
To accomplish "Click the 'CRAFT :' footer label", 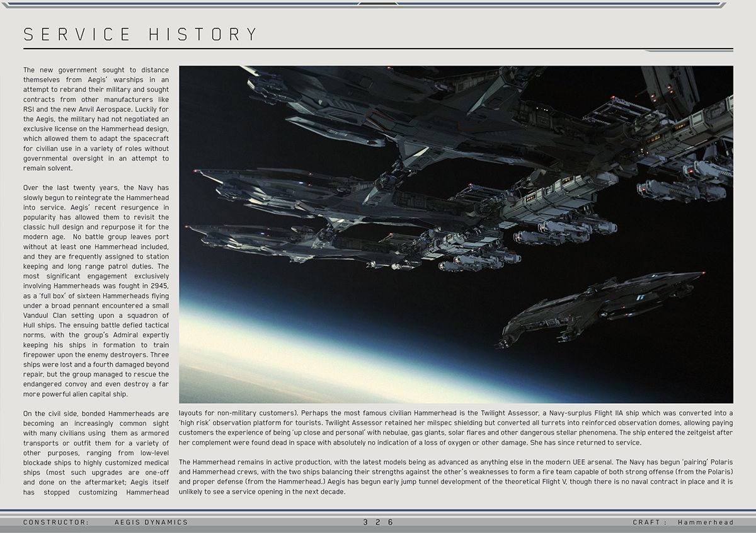I will pyautogui.click(x=650, y=522).
